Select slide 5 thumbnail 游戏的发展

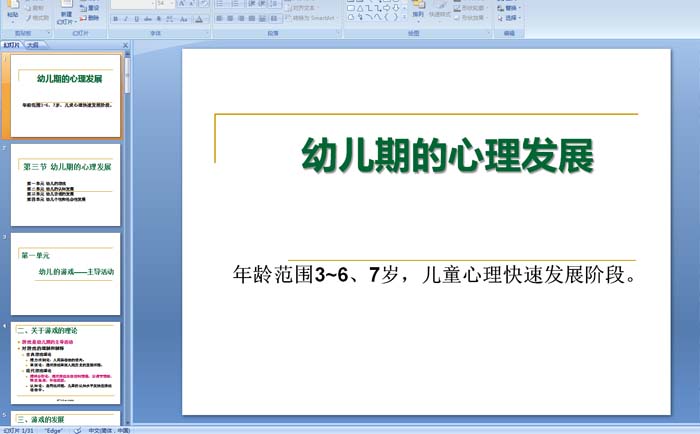pyautogui.click(x=66, y=418)
